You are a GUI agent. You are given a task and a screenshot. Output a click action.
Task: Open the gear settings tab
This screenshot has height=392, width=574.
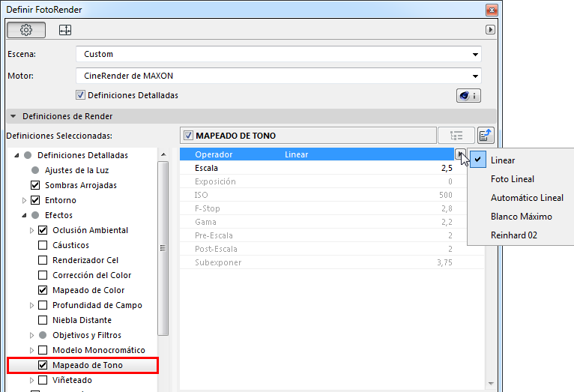click(x=26, y=30)
